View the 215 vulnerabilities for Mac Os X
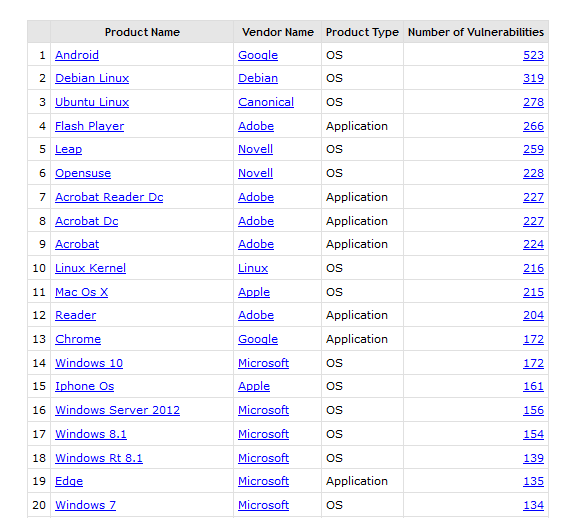Screen dimensions: 575x518 [534, 292]
